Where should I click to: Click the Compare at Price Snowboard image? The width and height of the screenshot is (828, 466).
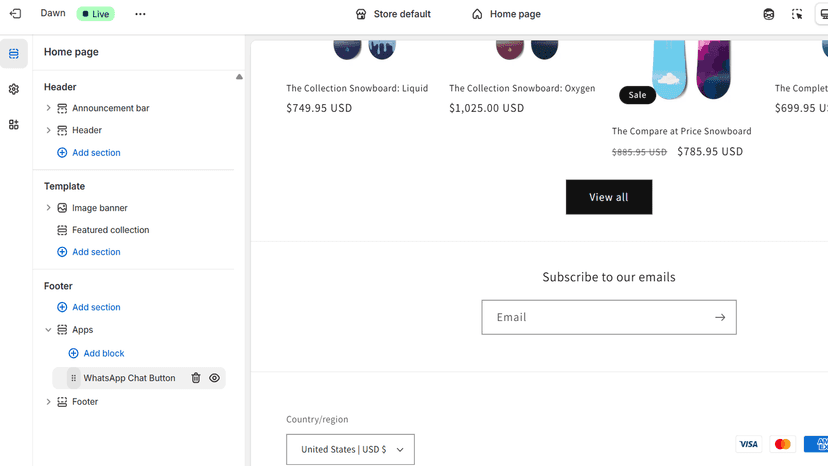[691, 70]
